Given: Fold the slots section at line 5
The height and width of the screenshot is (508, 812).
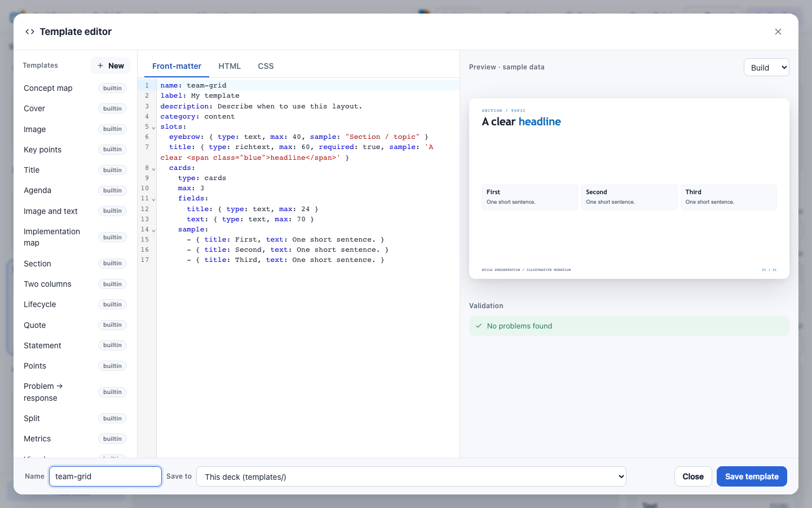Looking at the screenshot, I should pyautogui.click(x=153, y=128).
